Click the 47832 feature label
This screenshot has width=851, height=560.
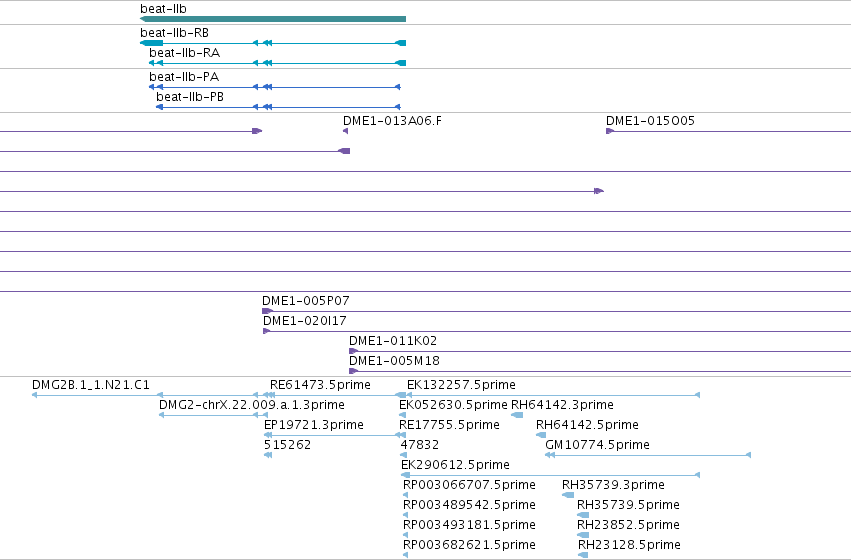(x=420, y=445)
